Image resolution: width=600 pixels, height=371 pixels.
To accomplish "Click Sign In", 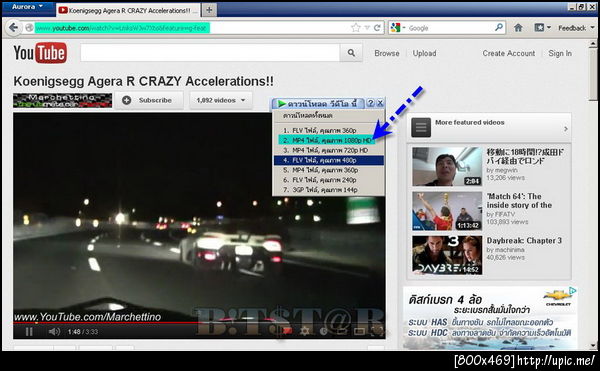I will coord(560,53).
